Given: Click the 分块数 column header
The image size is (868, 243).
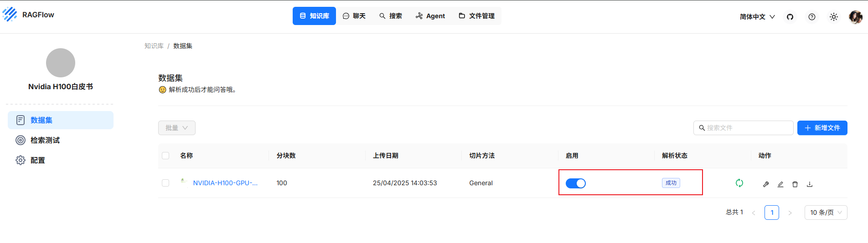Looking at the screenshot, I should (286, 156).
